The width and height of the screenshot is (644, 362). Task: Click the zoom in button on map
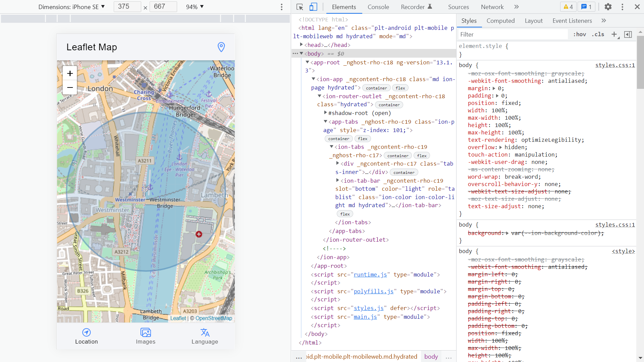click(70, 73)
